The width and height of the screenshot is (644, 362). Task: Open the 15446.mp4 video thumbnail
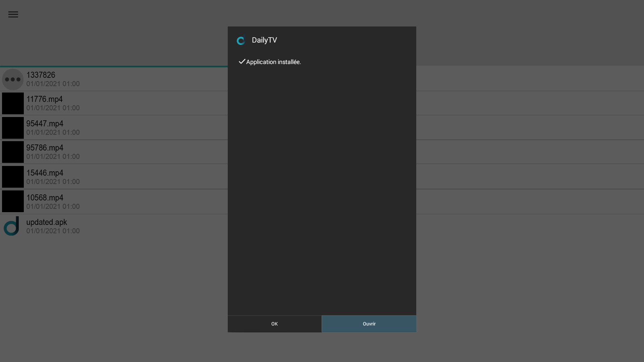(13, 177)
